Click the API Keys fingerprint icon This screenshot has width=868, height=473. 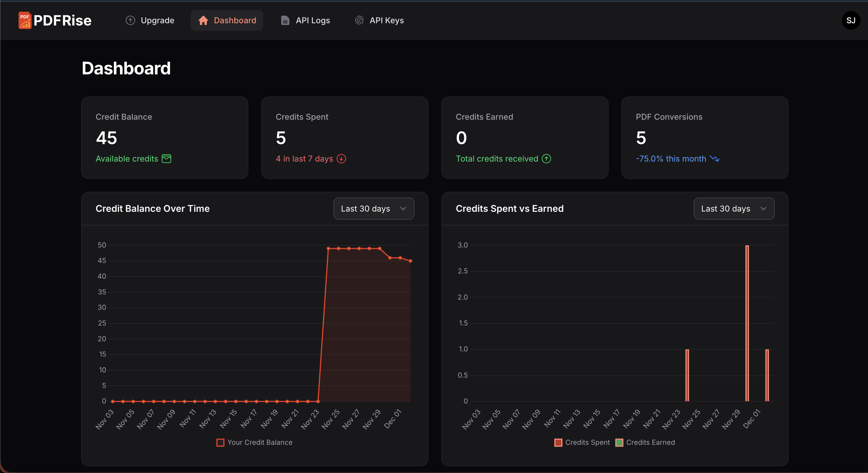[x=359, y=21]
